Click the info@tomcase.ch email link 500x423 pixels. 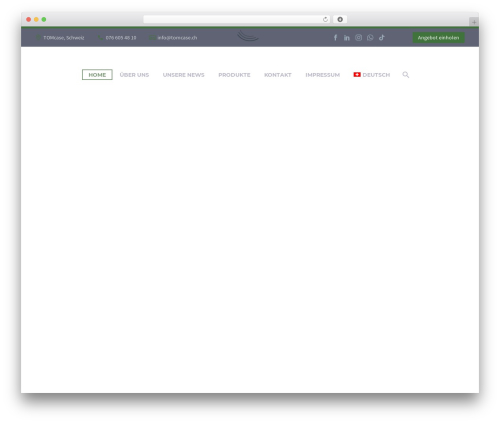coord(177,38)
